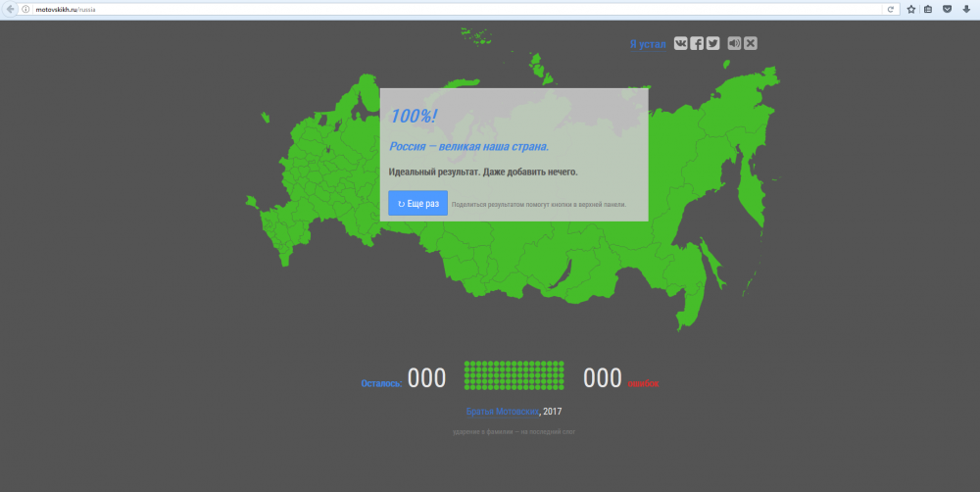Mute the game sound speaker icon
This screenshot has width=980, height=492.
click(x=734, y=43)
